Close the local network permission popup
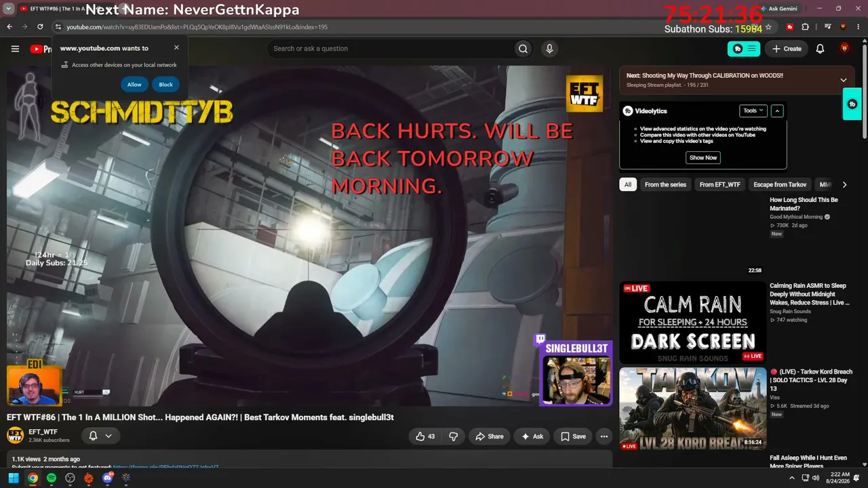868x488 pixels. 176,47
